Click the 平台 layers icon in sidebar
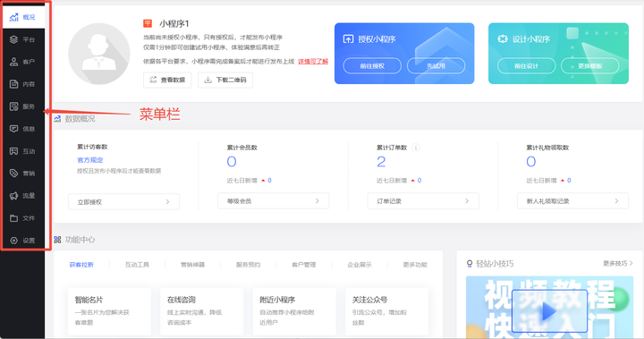Image resolution: width=644 pixels, height=339 pixels. pos(14,39)
